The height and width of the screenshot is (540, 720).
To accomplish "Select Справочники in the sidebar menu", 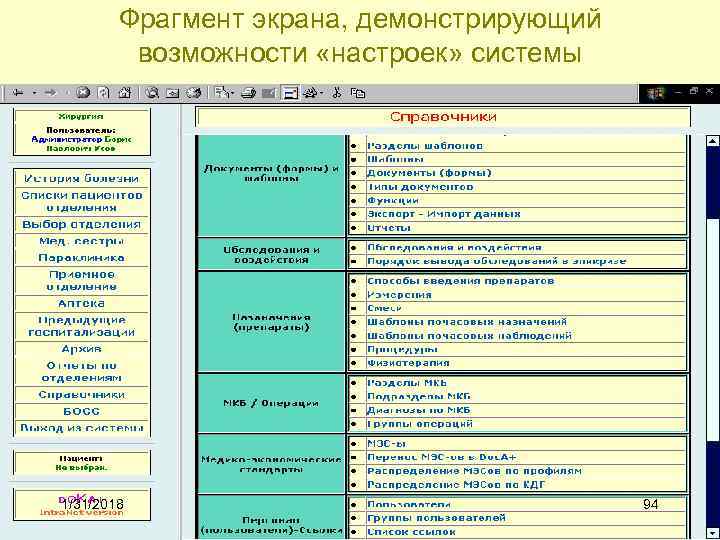I will pyautogui.click(x=81, y=394).
